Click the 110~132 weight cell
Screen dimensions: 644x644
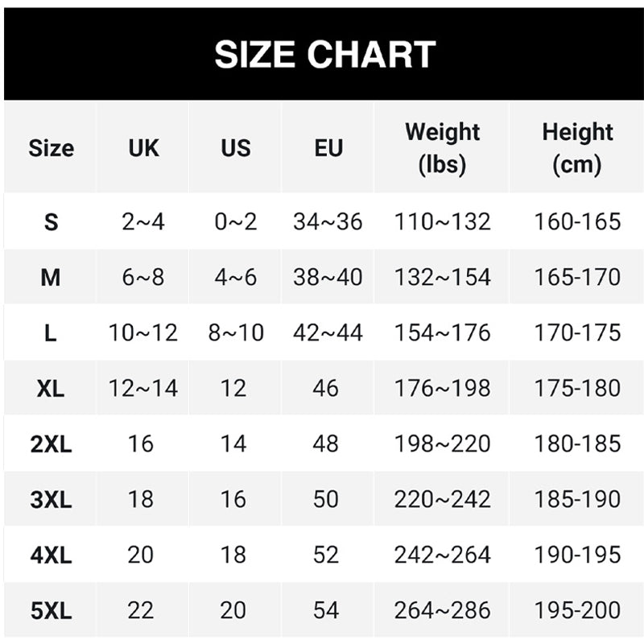(x=442, y=222)
